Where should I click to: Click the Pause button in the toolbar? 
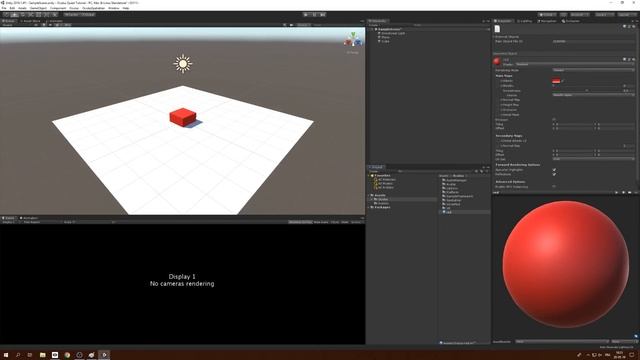[x=314, y=14]
